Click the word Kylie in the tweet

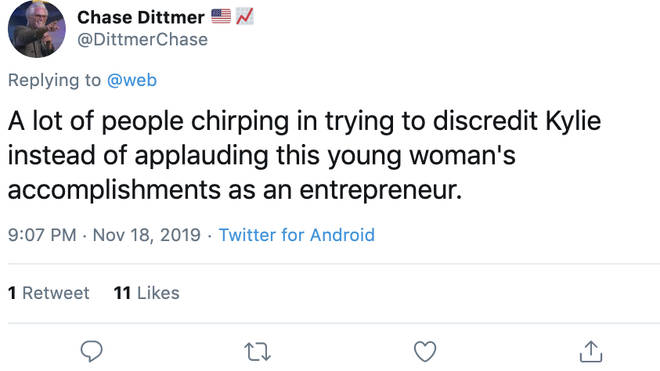[x=573, y=122]
